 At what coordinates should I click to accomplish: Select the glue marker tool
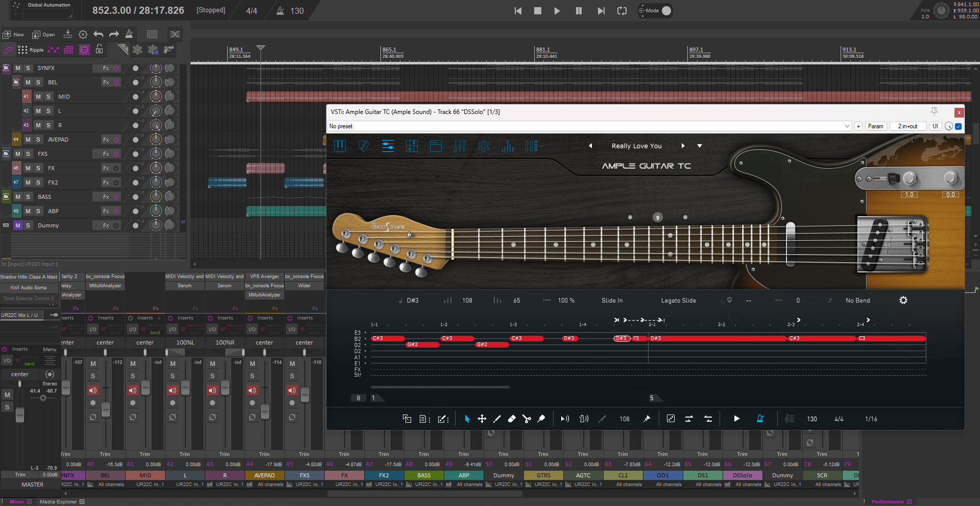(541, 419)
